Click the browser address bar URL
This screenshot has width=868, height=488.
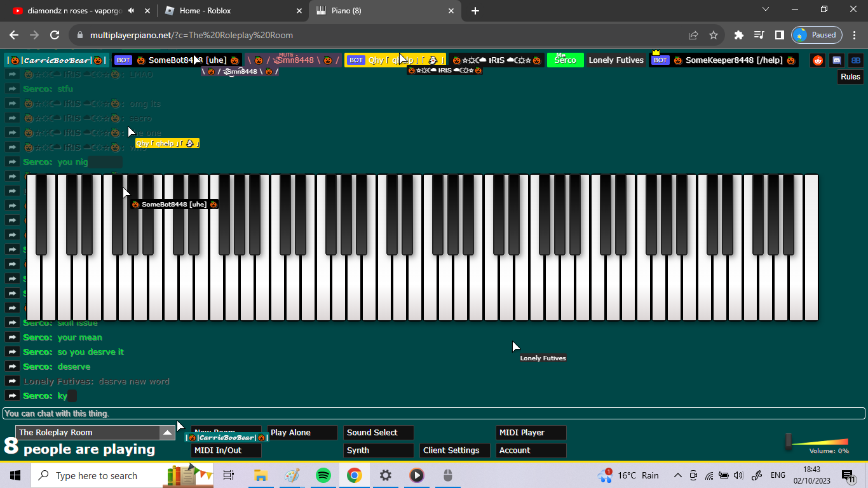[x=191, y=35]
